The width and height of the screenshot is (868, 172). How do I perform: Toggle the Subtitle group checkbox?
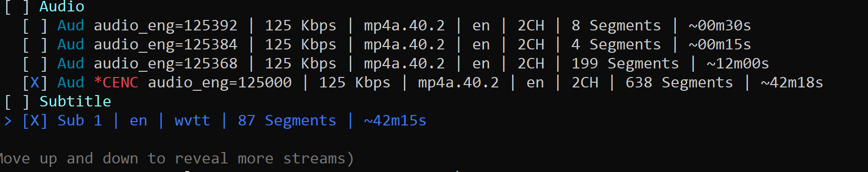click(17, 102)
